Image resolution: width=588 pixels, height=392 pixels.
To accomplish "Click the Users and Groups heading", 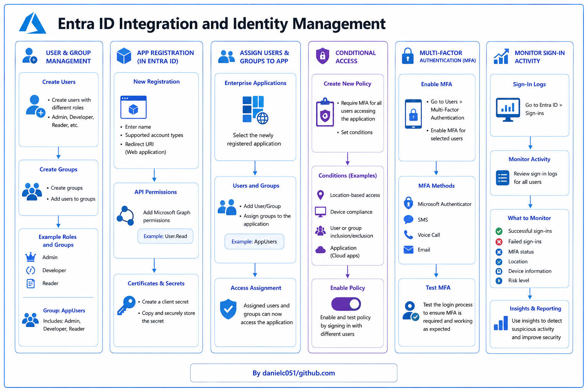I will pyautogui.click(x=256, y=186).
